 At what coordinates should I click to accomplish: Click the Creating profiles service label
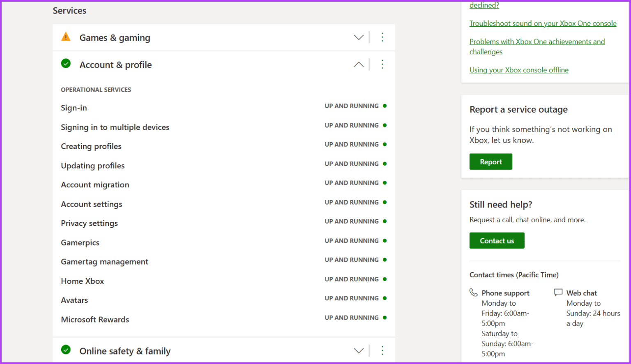pyautogui.click(x=91, y=147)
